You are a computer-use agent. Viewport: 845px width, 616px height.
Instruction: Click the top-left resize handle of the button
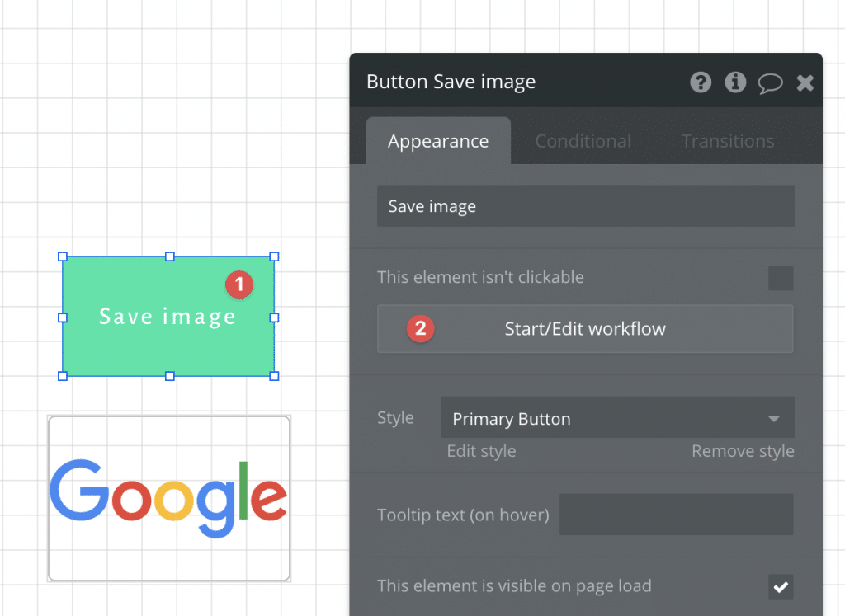coord(62,256)
